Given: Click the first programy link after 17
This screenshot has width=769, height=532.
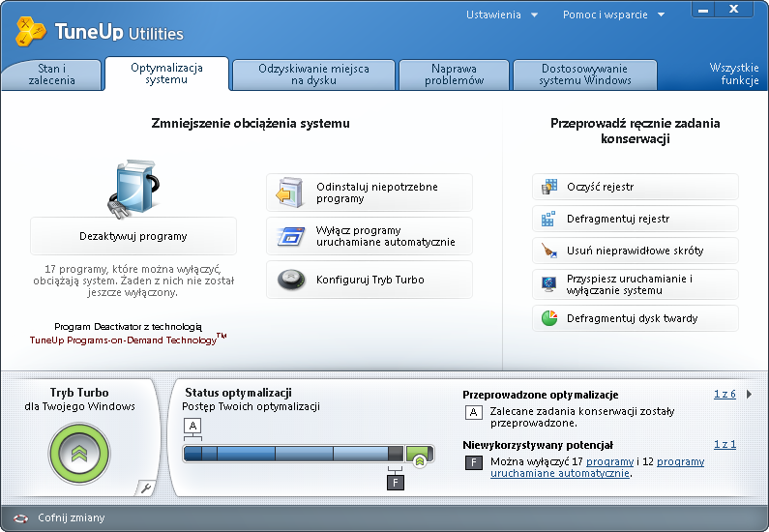Looking at the screenshot, I should (x=609, y=462).
